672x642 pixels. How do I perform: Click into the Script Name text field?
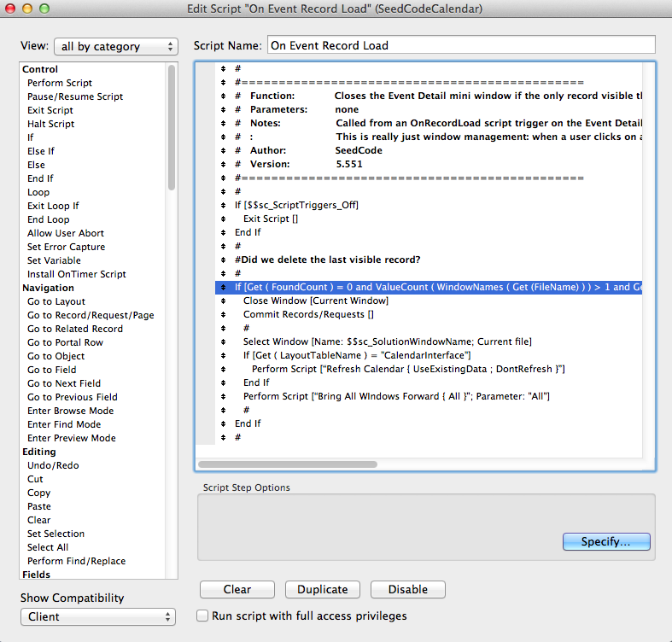pos(461,46)
